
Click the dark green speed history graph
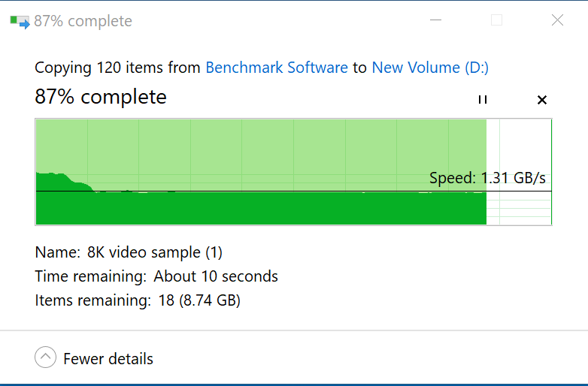click(263, 209)
